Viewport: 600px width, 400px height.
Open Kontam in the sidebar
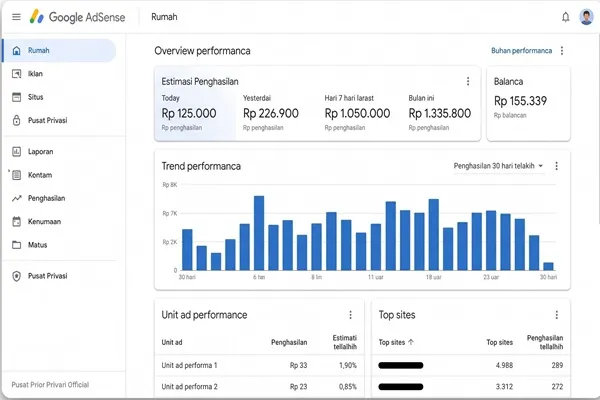(x=40, y=175)
